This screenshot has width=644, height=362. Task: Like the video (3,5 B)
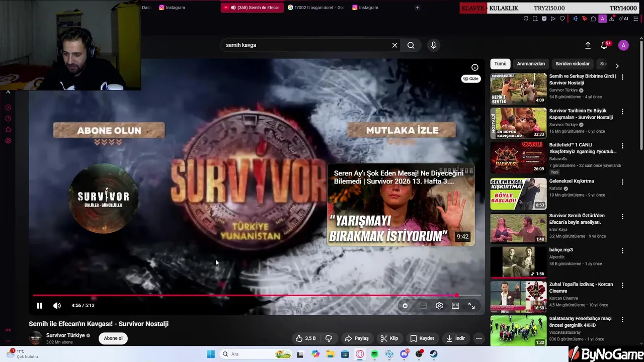(305, 338)
